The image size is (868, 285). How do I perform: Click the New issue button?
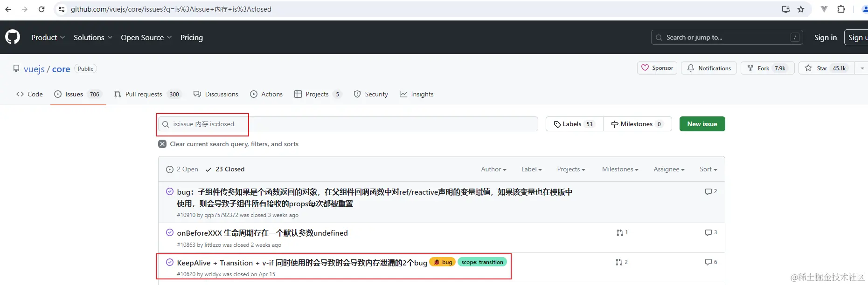point(702,124)
